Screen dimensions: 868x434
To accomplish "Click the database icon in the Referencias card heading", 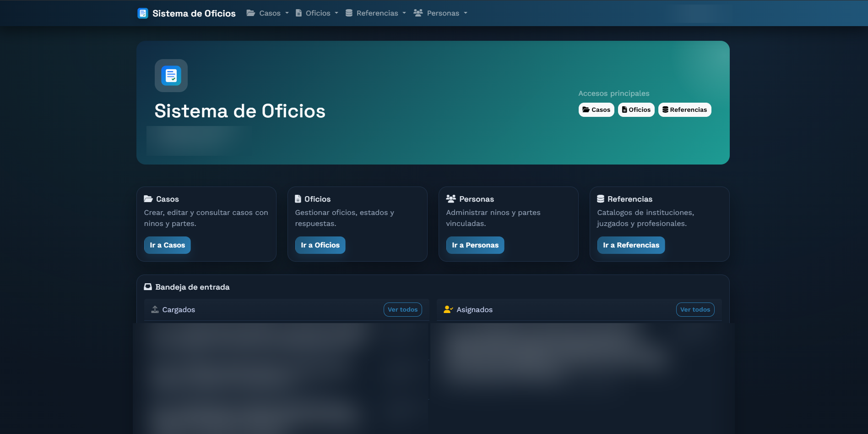I will pos(601,199).
